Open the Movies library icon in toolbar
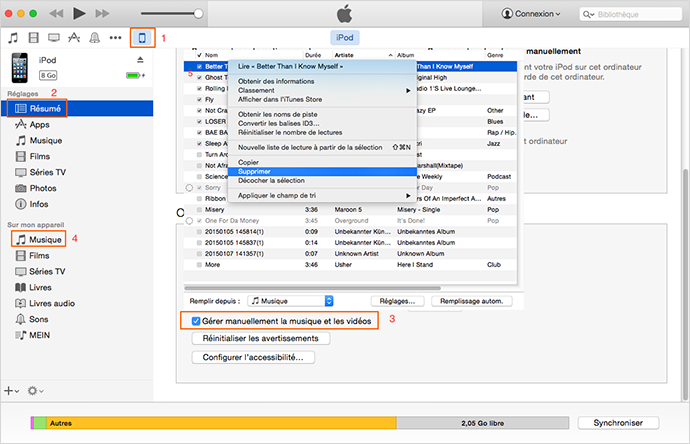The width and height of the screenshot is (690, 444). 33,38
